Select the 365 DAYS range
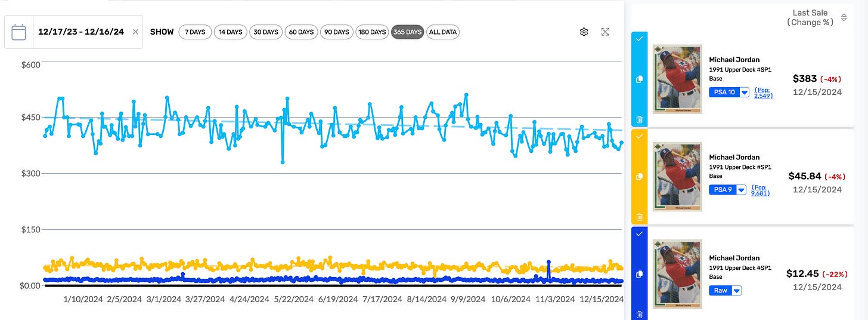The image size is (868, 320). click(x=407, y=32)
